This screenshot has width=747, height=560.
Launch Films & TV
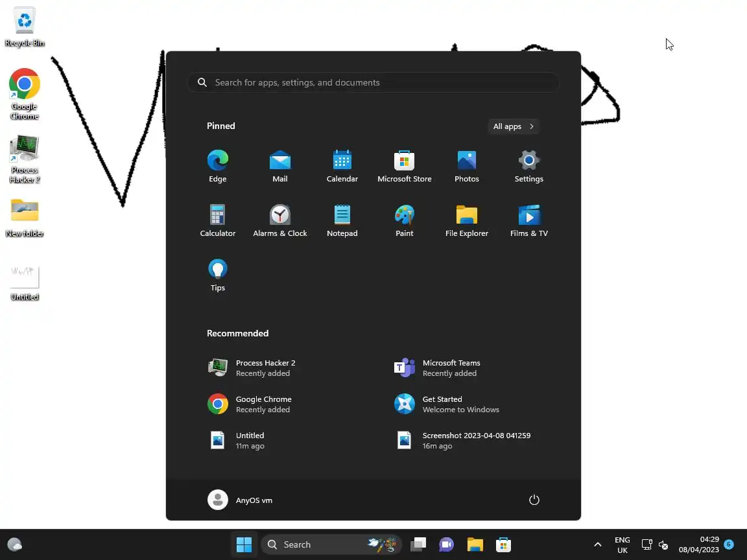(x=529, y=220)
